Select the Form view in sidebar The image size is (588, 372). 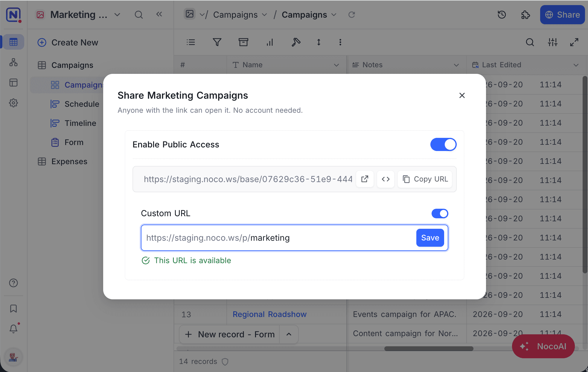click(x=74, y=142)
